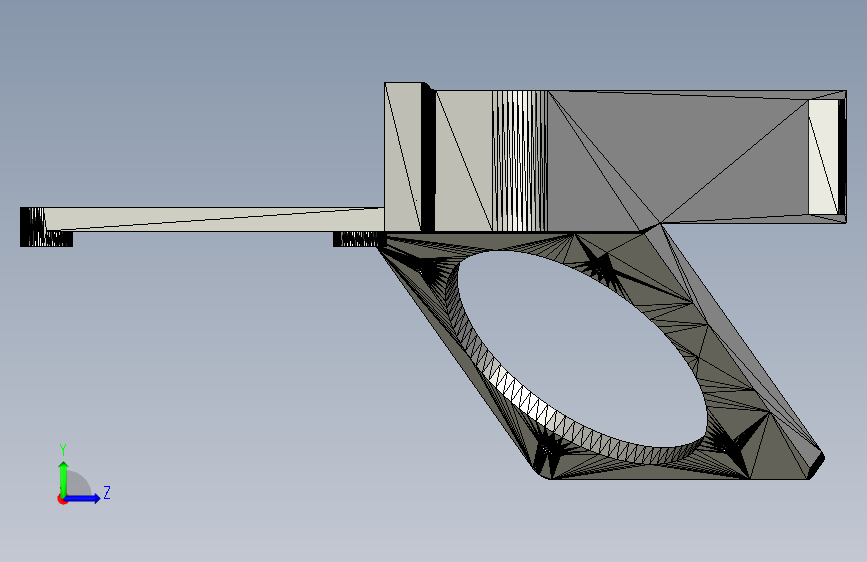Click the blue Z axis arrow
The image size is (867, 562).
[84, 498]
